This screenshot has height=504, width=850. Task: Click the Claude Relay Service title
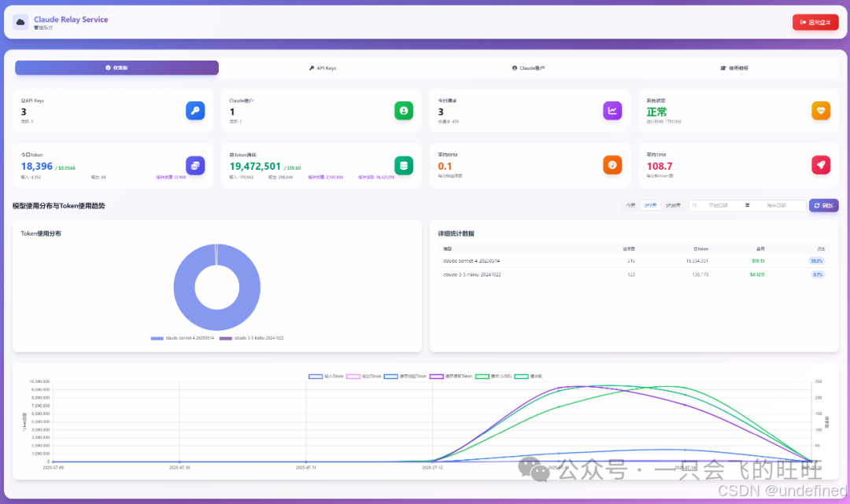71,20
